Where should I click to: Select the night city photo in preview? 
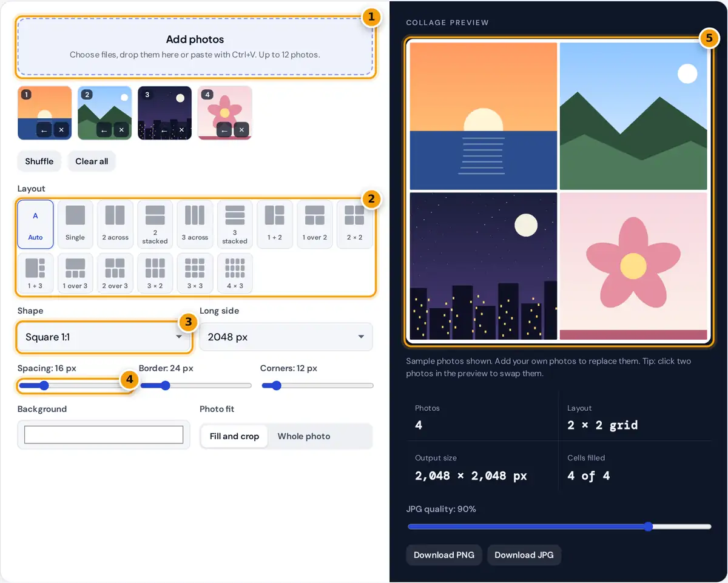point(484,266)
